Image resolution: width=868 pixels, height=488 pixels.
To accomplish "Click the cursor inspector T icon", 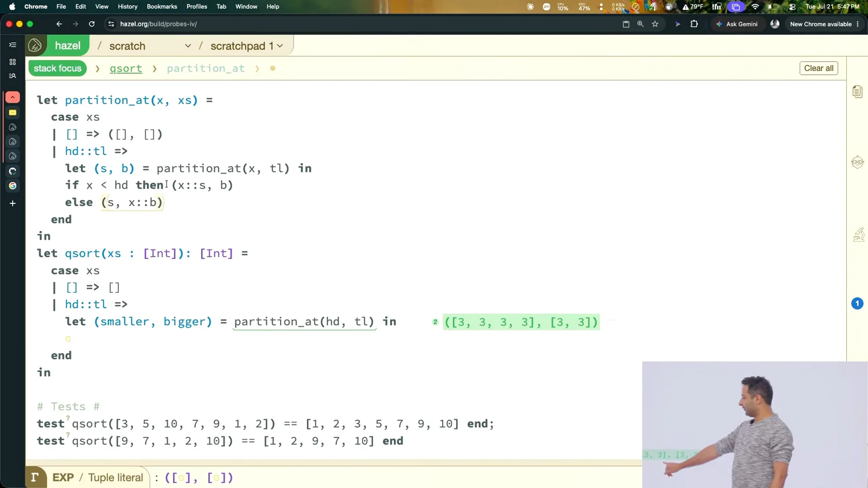I will pos(35,477).
